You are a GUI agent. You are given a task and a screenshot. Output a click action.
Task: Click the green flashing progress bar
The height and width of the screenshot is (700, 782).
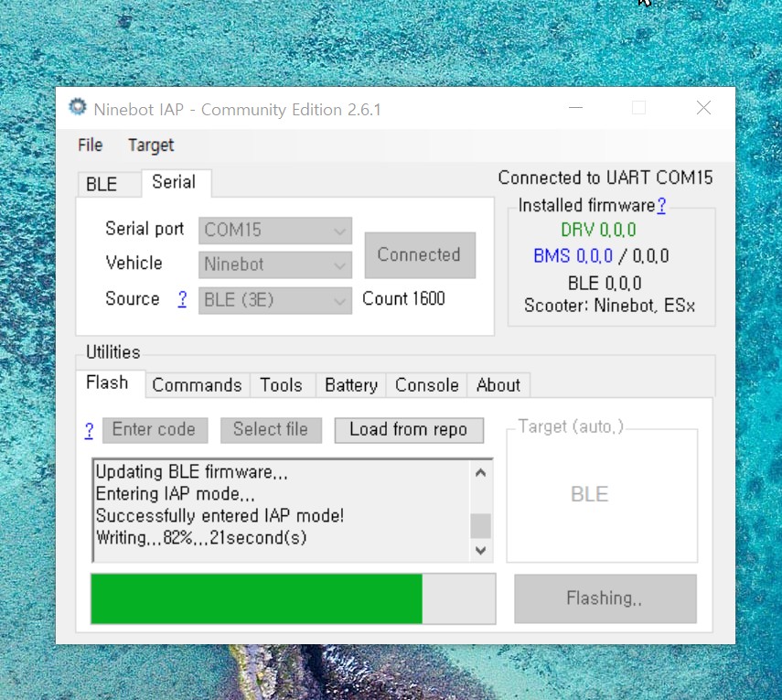click(294, 598)
